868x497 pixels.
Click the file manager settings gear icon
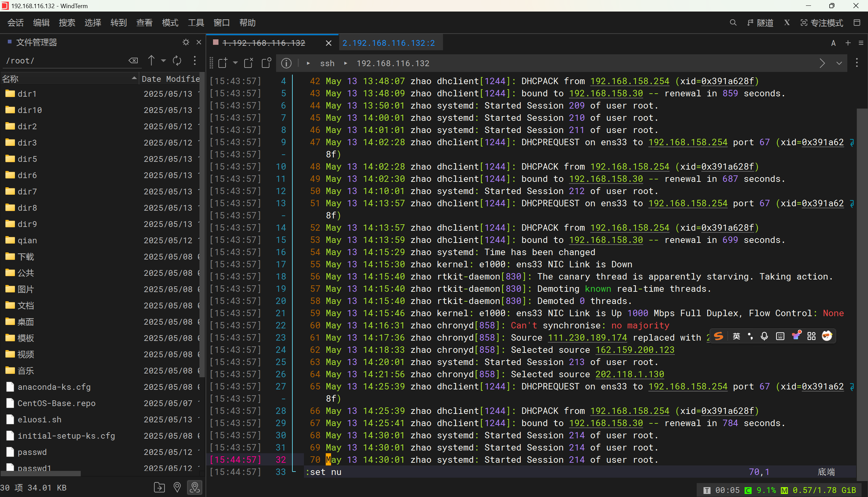click(186, 42)
